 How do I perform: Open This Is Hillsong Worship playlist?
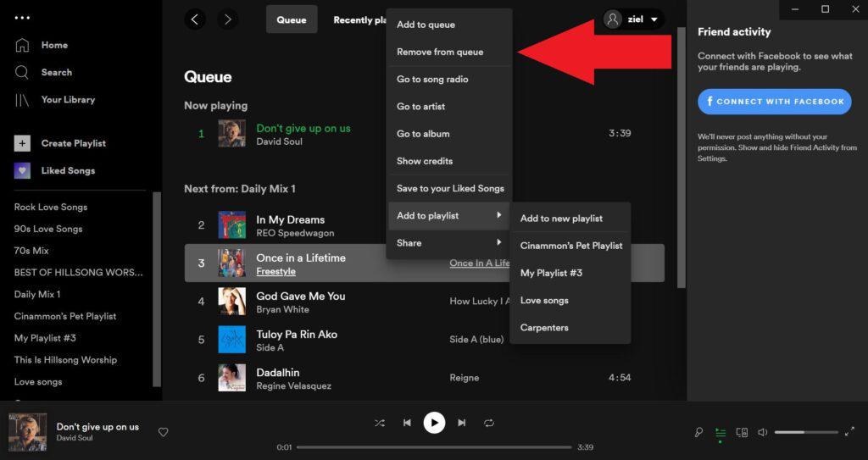pyautogui.click(x=65, y=360)
